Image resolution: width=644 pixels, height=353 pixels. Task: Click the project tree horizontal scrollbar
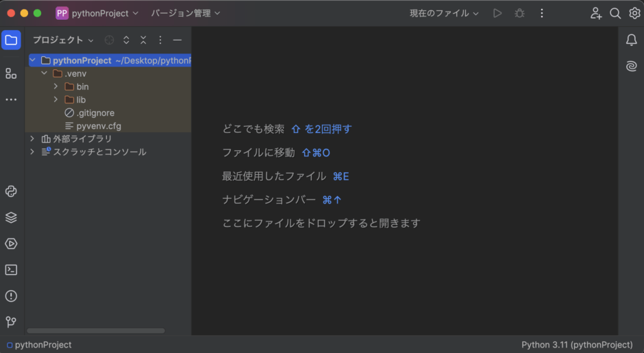(96, 331)
